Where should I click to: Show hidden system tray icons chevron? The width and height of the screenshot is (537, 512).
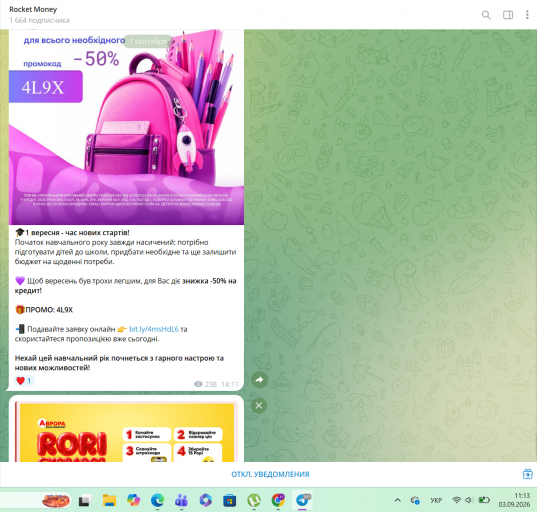click(x=397, y=500)
